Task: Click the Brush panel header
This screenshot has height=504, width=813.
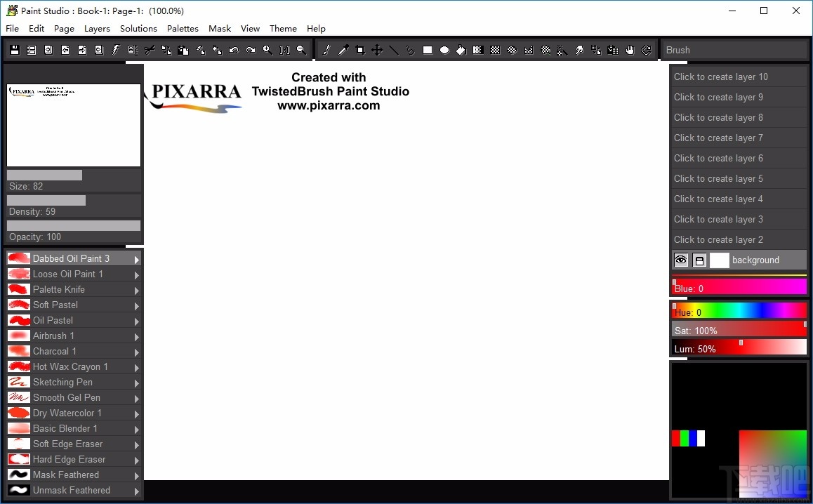Action: [x=734, y=50]
